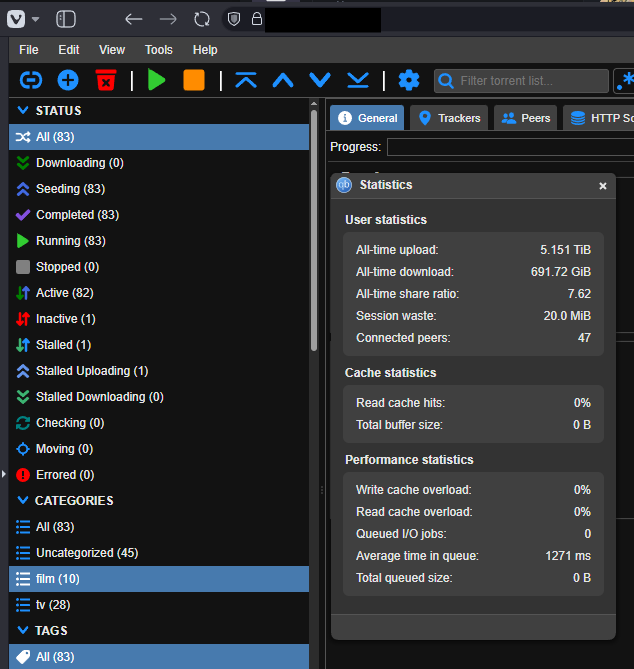Click the panel toggle arrow at left edge
This screenshot has width=634, height=669.
point(3,474)
